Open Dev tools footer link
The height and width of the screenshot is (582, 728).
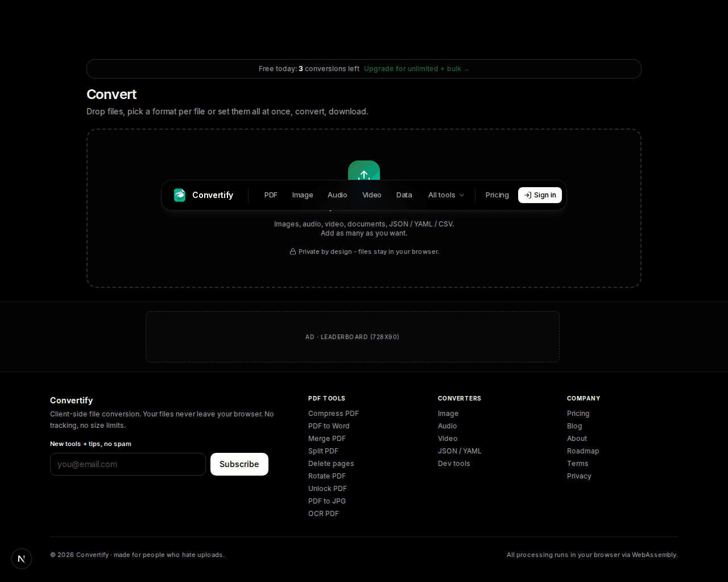[x=454, y=464]
